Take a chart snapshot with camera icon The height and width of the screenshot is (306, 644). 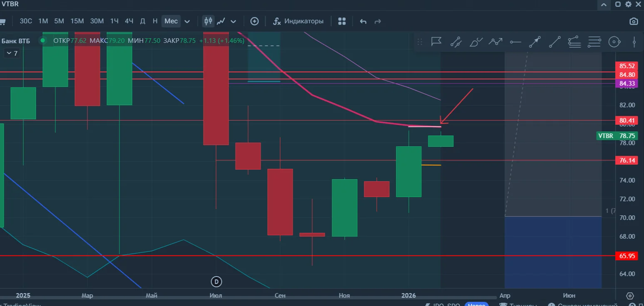(634, 21)
